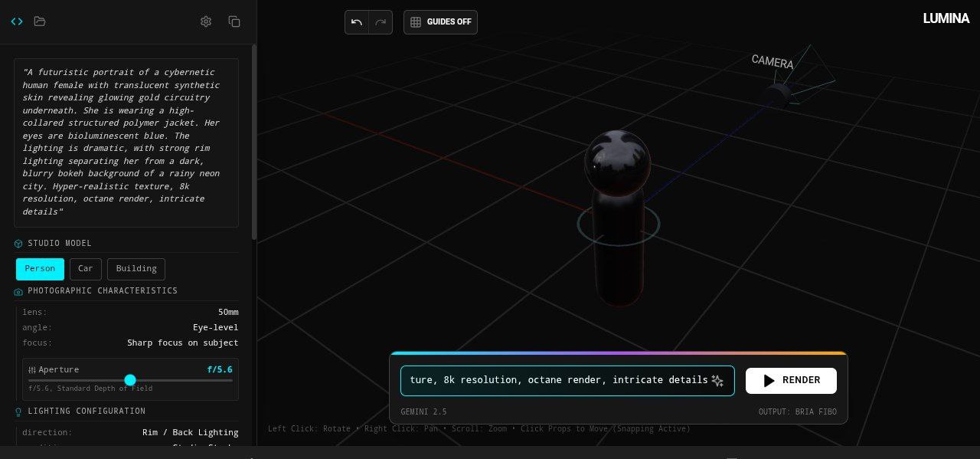This screenshot has height=459, width=980.
Task: Click the OUTPUT: BRIA FIBO label
Action: 798,411
